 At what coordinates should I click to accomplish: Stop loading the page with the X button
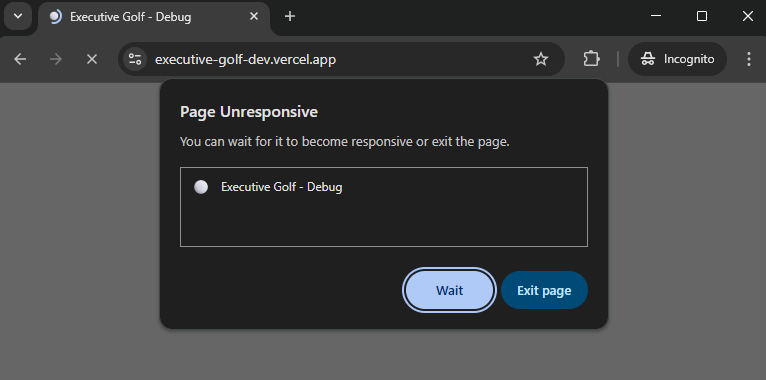(x=91, y=60)
